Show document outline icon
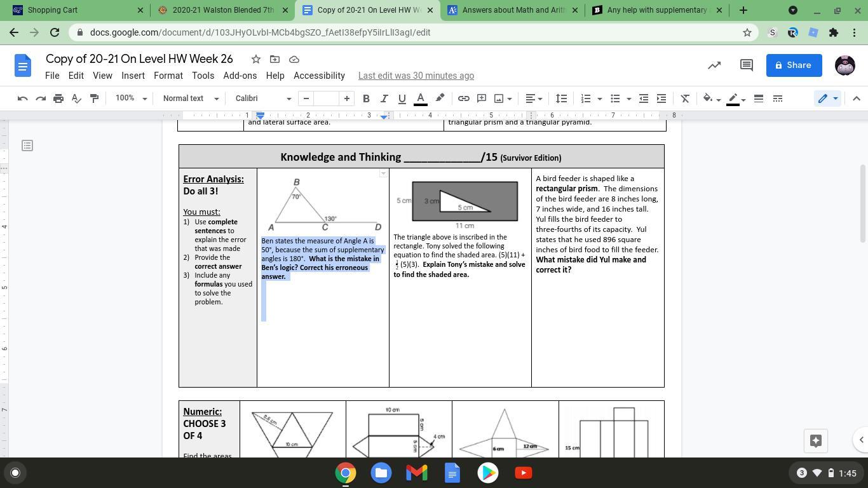This screenshot has width=868, height=488. point(27,146)
